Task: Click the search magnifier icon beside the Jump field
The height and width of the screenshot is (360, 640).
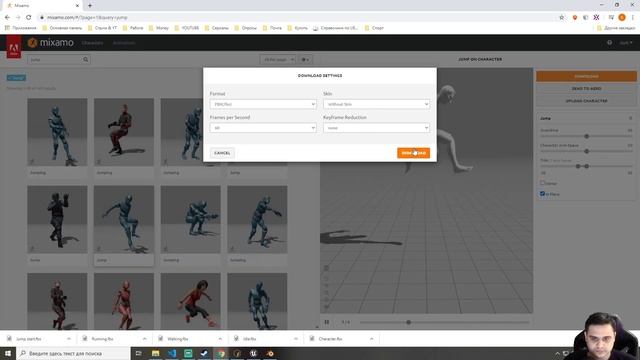Action: pos(85,60)
